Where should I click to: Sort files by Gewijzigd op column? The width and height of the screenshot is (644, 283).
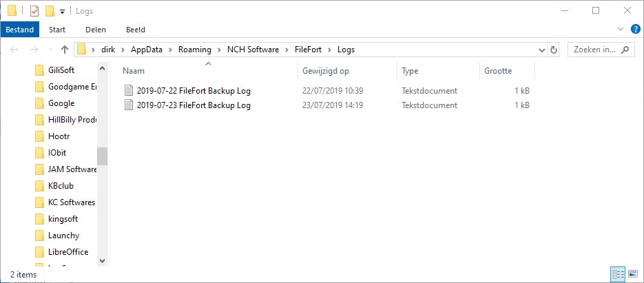pos(326,71)
